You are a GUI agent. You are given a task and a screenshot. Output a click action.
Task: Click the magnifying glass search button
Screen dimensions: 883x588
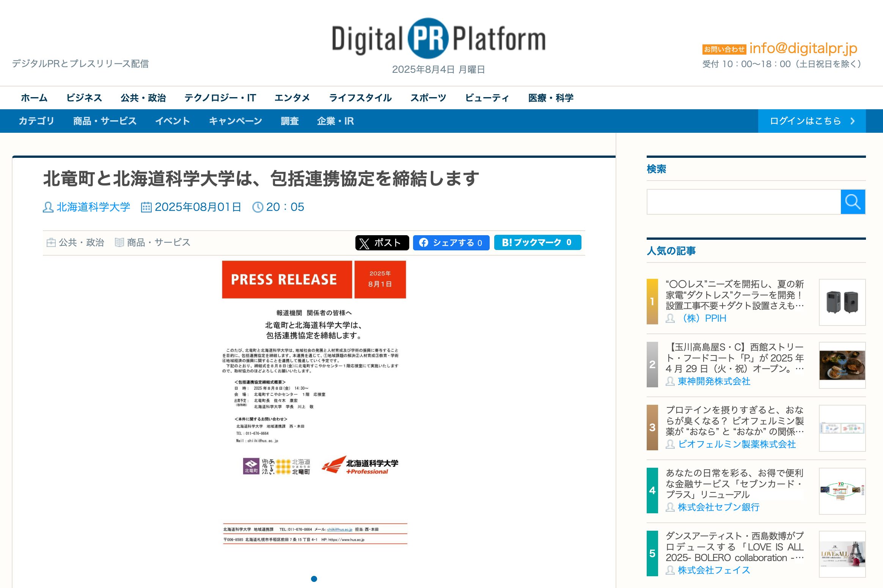853,202
